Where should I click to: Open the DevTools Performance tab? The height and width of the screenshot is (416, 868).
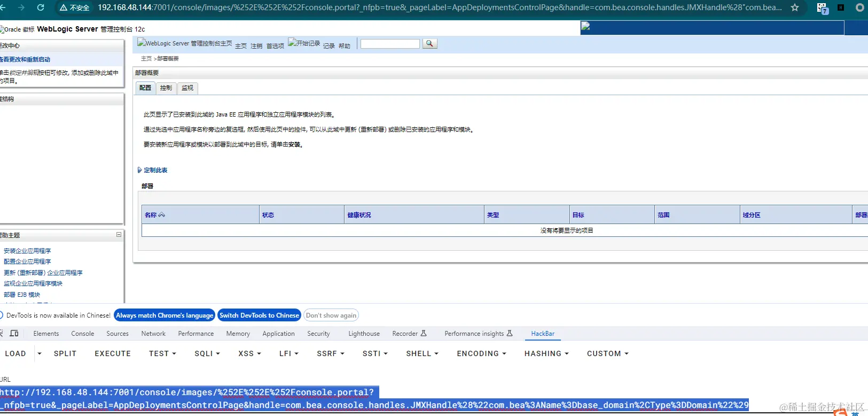coord(196,334)
